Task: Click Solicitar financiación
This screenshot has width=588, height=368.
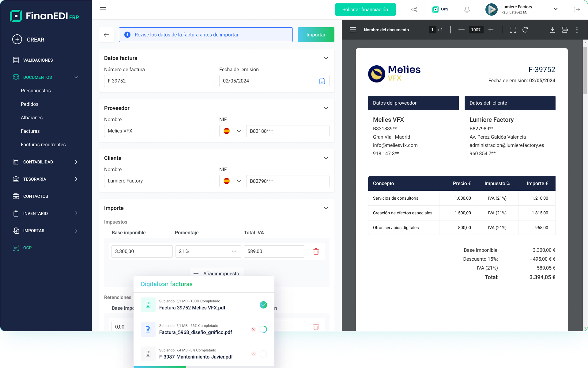Action: pos(365,10)
